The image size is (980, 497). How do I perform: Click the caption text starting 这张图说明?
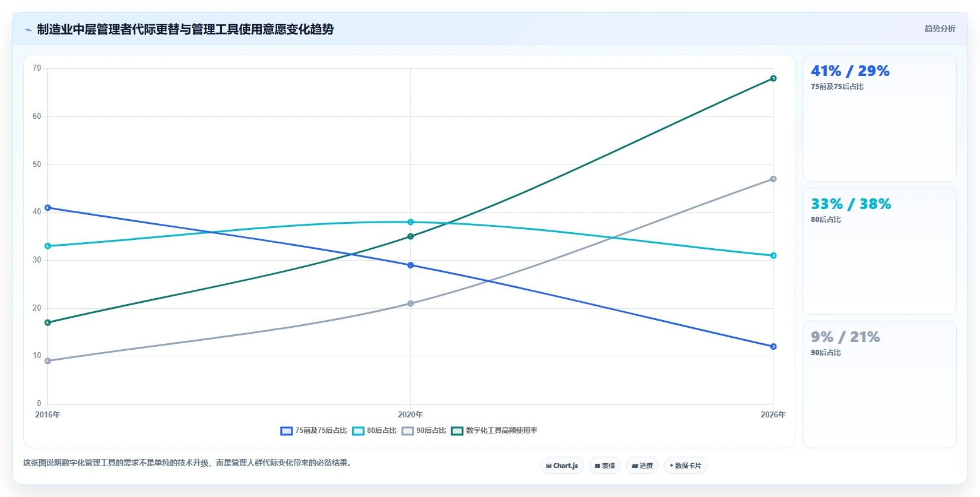point(189,463)
